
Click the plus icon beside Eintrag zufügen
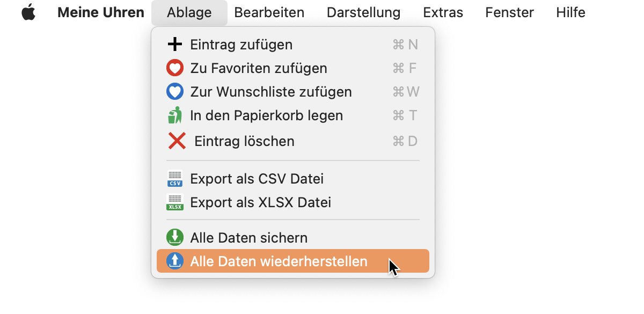[x=175, y=45]
